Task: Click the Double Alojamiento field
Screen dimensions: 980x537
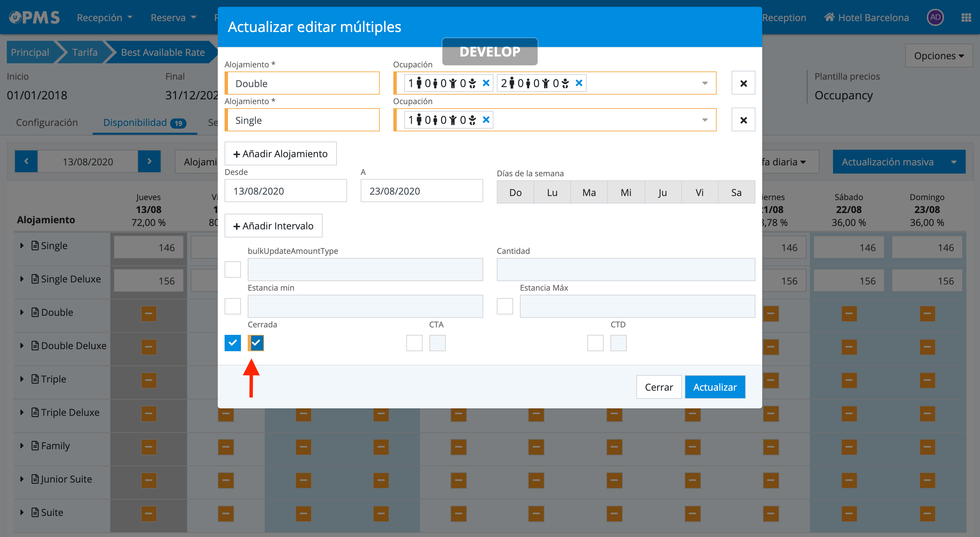Action: (302, 83)
